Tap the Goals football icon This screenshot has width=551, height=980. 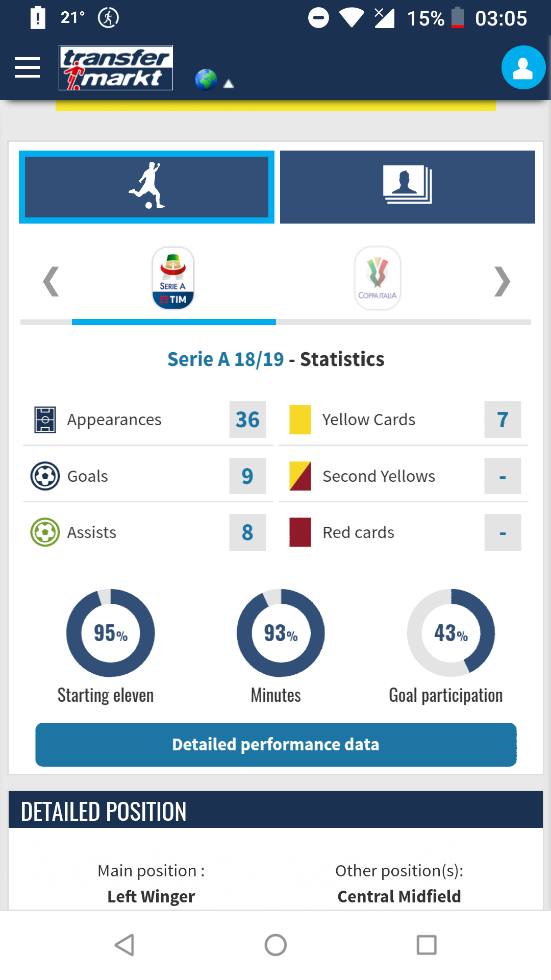(45, 476)
